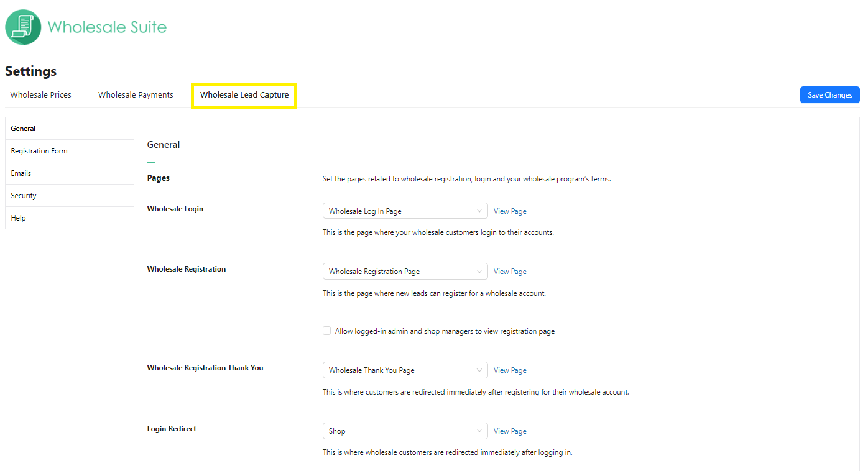Click the Wholesale Registration dropdown chevron
The width and height of the screenshot is (868, 471).
point(479,271)
